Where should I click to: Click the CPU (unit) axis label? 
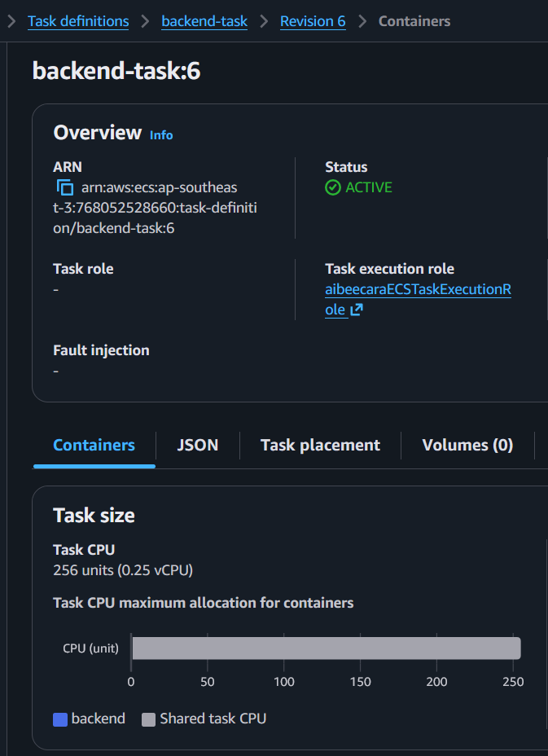[90, 648]
